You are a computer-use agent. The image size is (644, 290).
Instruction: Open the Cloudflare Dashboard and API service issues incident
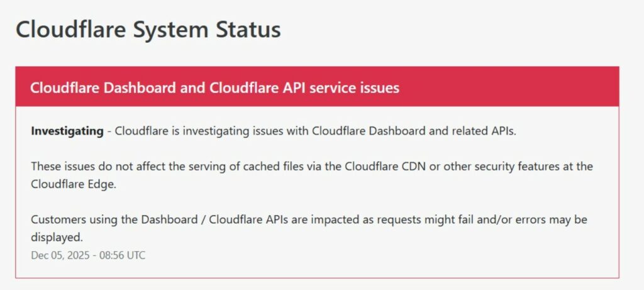pyautogui.click(x=214, y=87)
